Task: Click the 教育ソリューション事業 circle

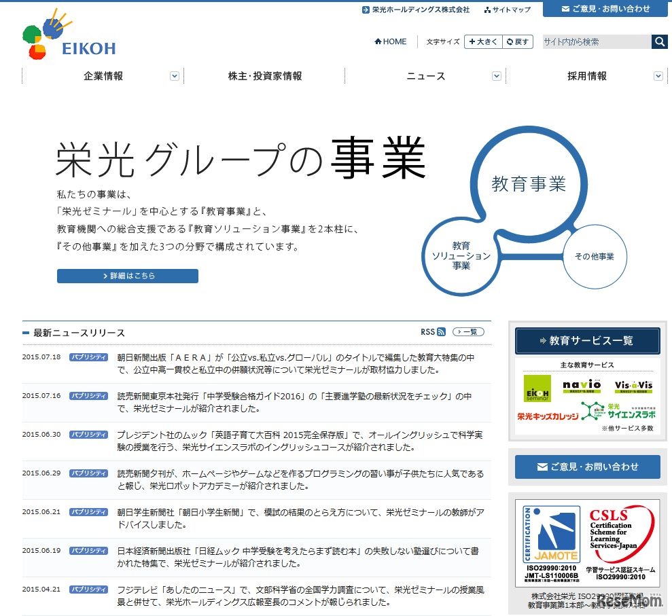Action: pos(461,256)
